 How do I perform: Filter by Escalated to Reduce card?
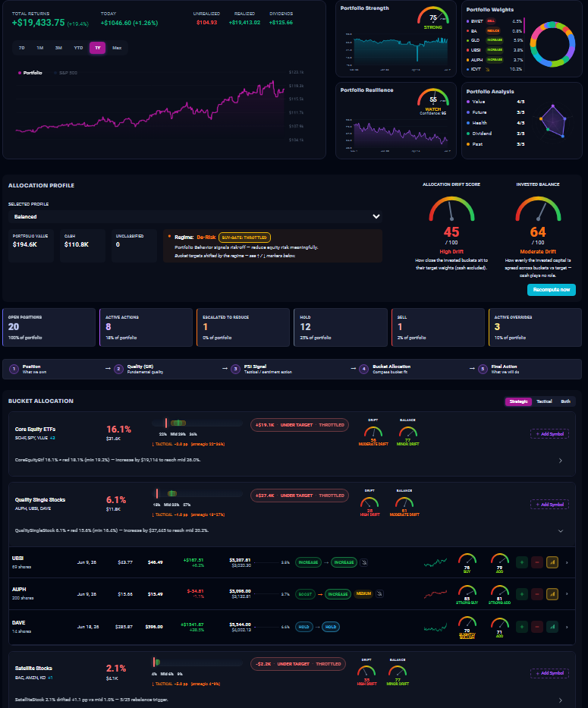tap(244, 327)
